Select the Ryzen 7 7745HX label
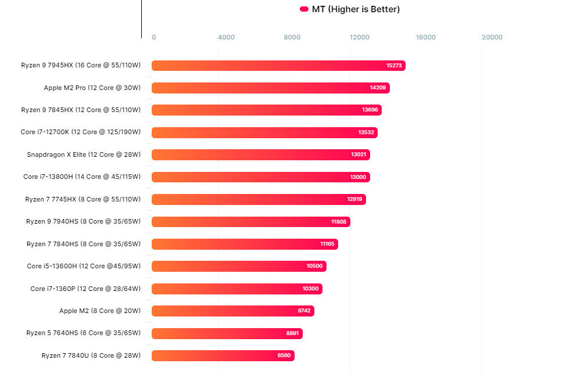This screenshot has width=588, height=374. tap(83, 199)
